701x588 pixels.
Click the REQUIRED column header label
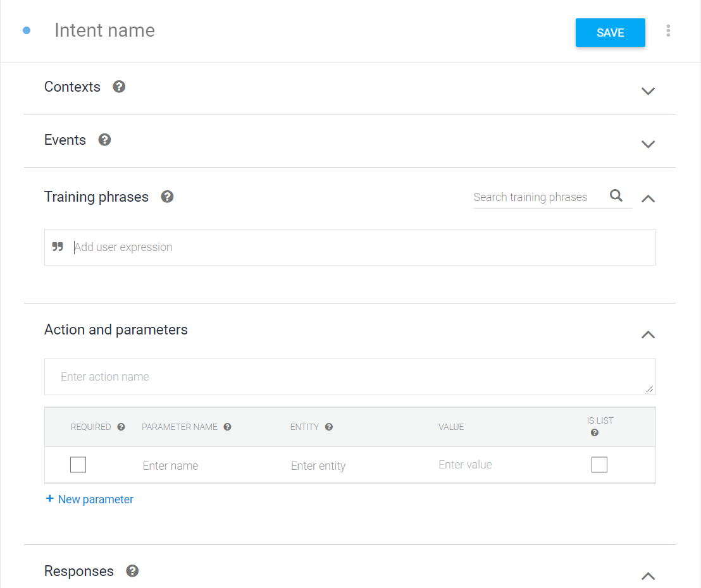point(90,427)
